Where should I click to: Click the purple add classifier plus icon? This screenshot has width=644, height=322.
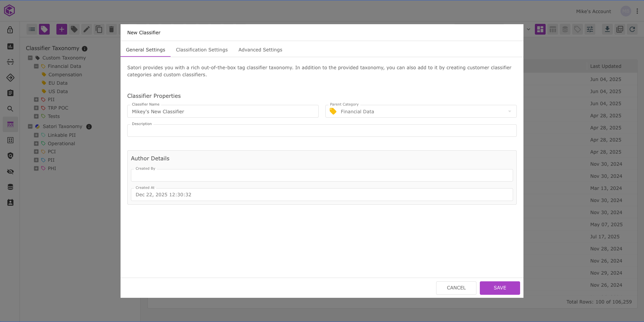point(61,30)
